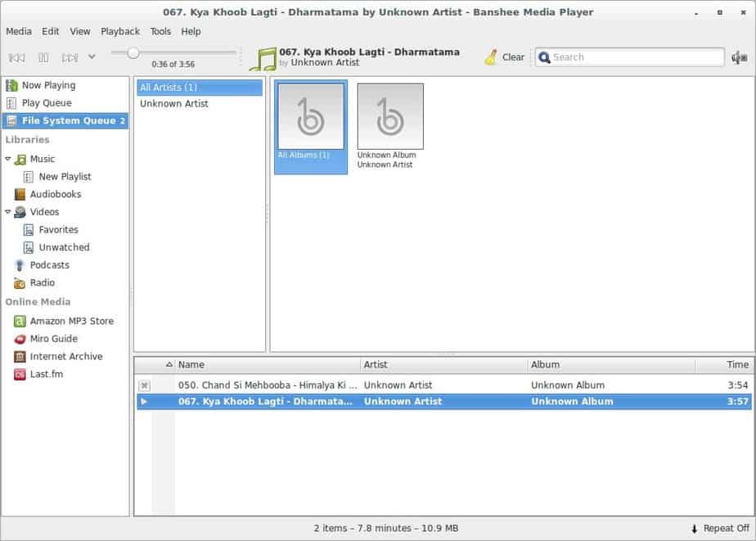The width and height of the screenshot is (756, 541).
Task: Open the New Playlist entry
Action: click(65, 177)
